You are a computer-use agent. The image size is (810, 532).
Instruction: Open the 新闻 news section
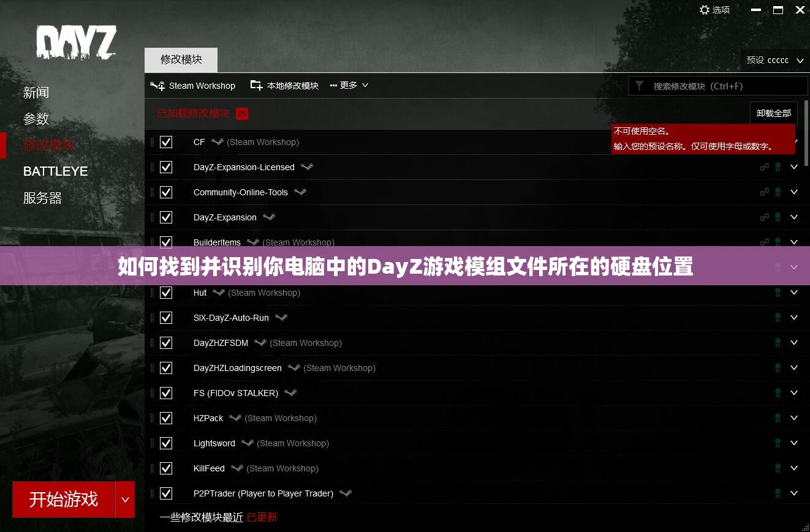[x=36, y=92]
